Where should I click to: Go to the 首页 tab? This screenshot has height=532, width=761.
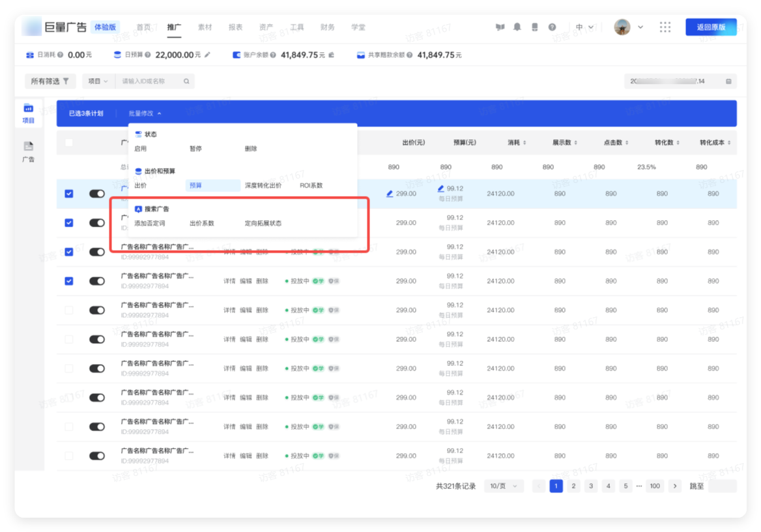(143, 27)
